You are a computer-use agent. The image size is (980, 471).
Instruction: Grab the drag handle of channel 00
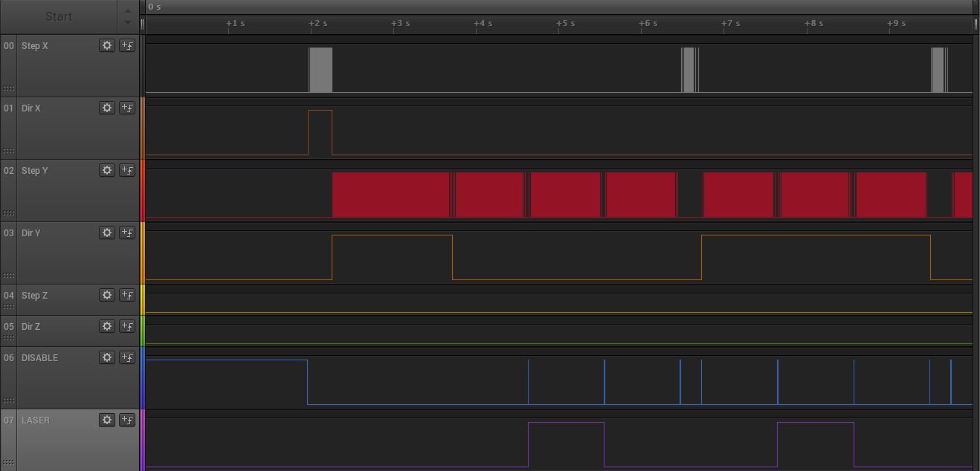point(9,88)
